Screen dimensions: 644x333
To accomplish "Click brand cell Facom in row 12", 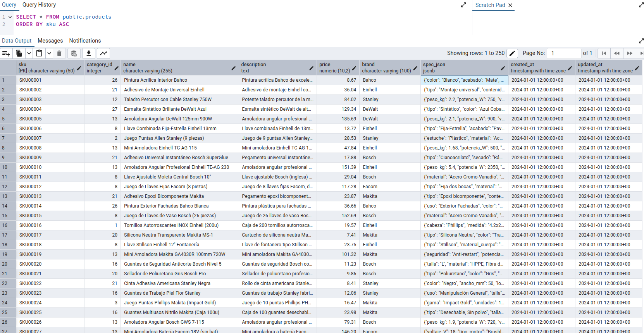I will click(x=390, y=187).
